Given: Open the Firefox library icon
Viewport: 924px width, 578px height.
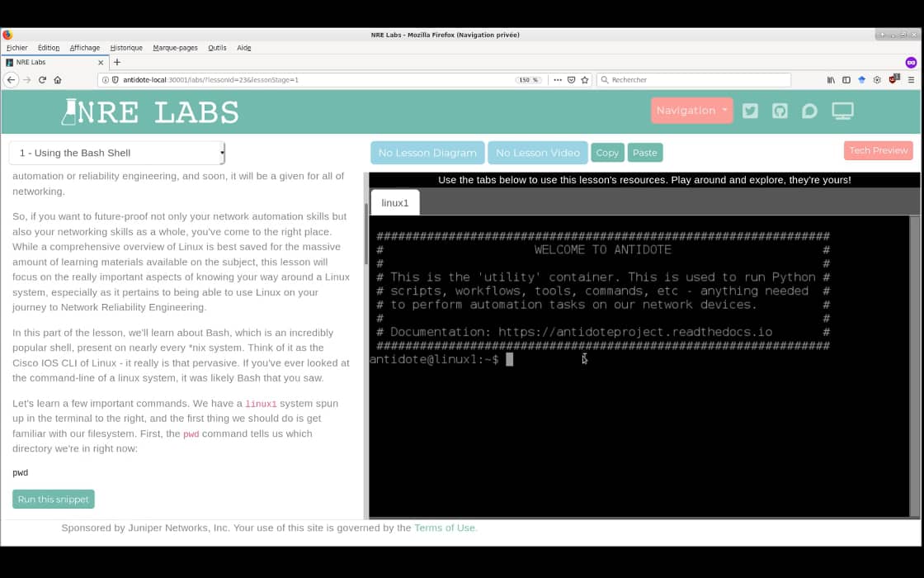Looking at the screenshot, I should (831, 79).
